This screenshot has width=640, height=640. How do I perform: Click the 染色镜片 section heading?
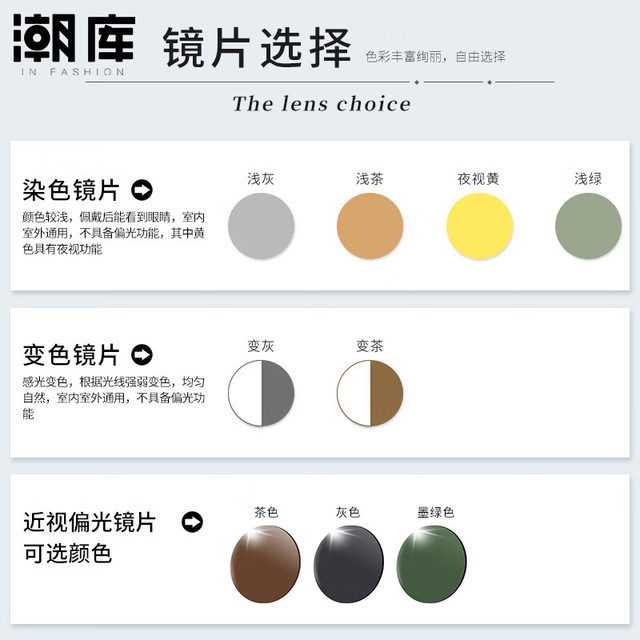71,190
